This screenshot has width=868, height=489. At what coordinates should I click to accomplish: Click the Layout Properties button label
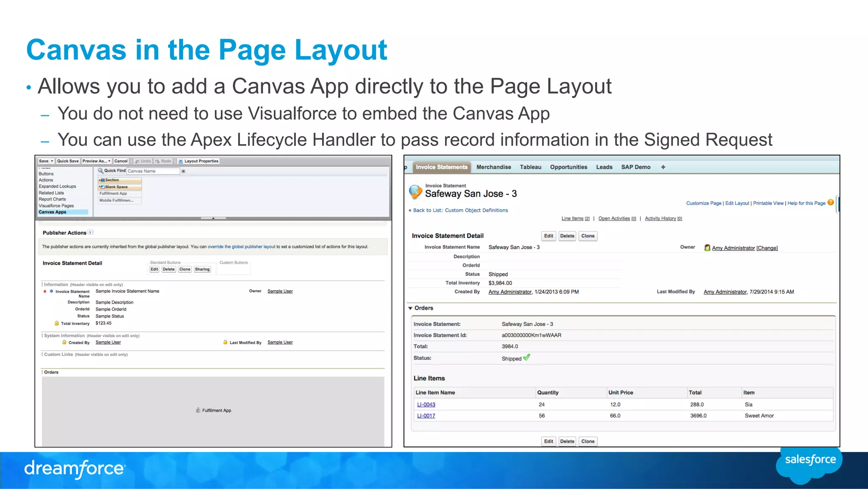click(x=201, y=161)
